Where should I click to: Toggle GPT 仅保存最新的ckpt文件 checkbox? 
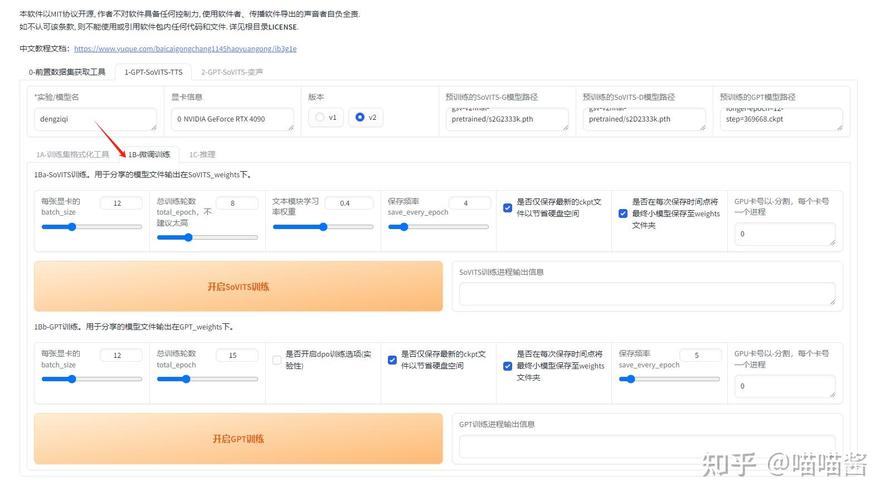coord(392,360)
